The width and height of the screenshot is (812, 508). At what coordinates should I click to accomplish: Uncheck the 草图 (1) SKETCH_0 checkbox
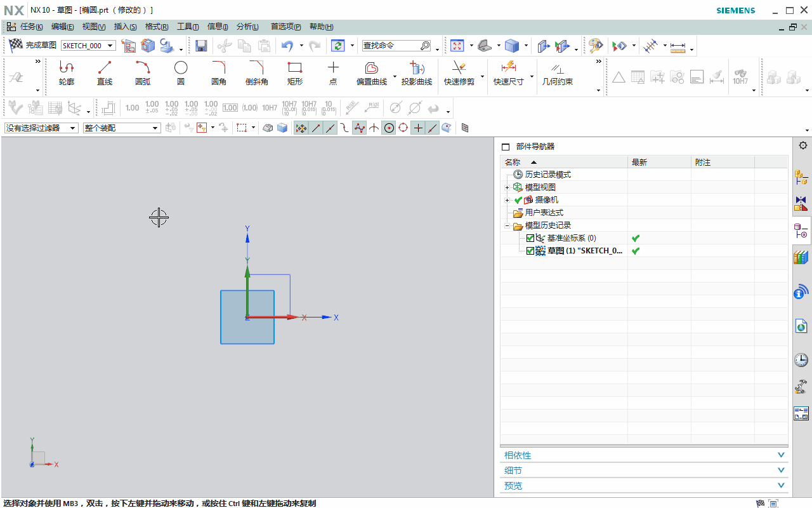click(530, 251)
